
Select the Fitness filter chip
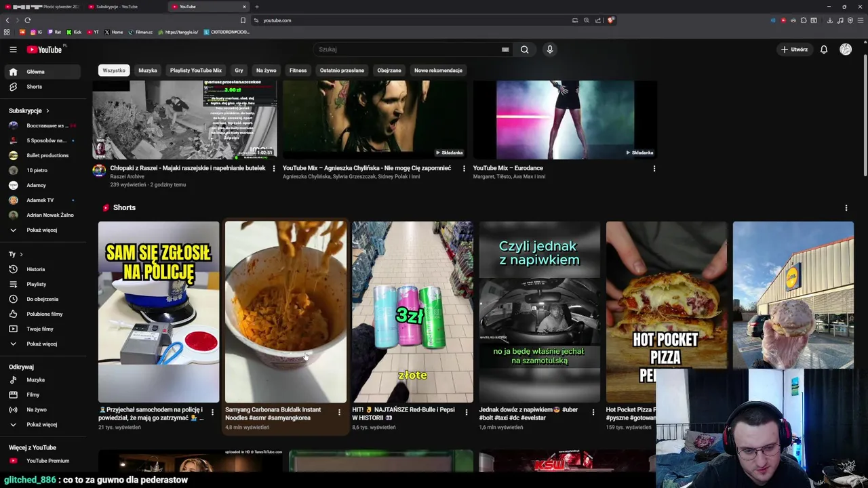click(298, 70)
